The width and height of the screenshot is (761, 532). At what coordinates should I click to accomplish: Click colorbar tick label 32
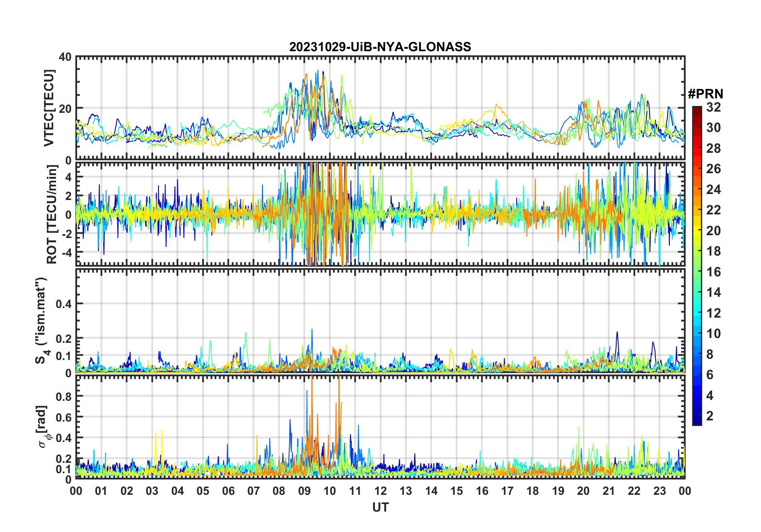click(713, 107)
